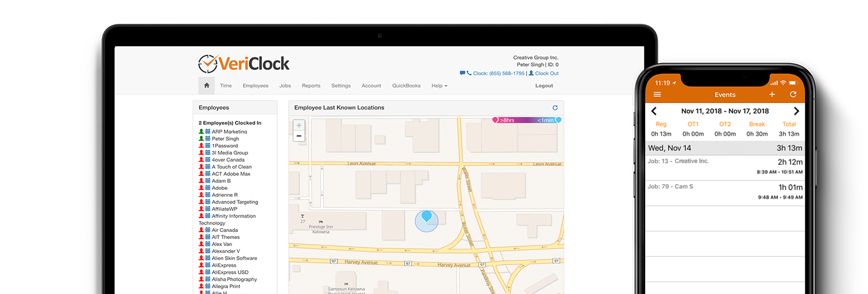Zoom in the map with plus button
The image size is (868, 294).
click(x=299, y=126)
